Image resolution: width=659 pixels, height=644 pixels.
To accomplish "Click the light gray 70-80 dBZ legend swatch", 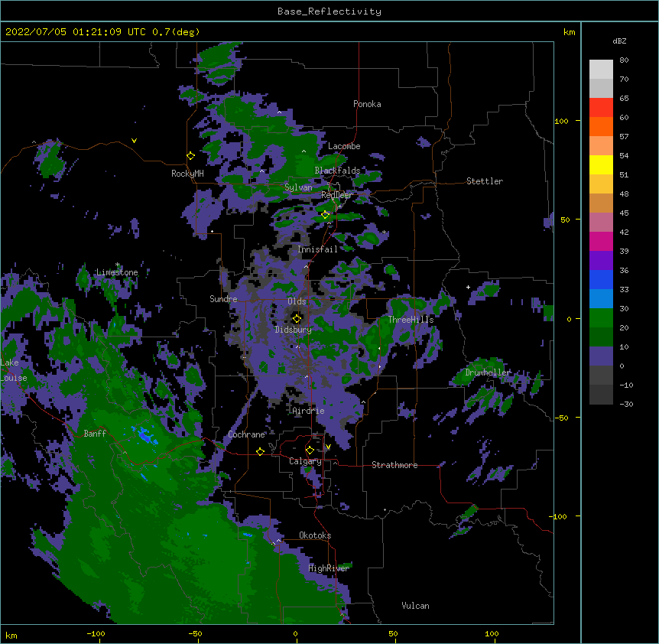I will (601, 70).
